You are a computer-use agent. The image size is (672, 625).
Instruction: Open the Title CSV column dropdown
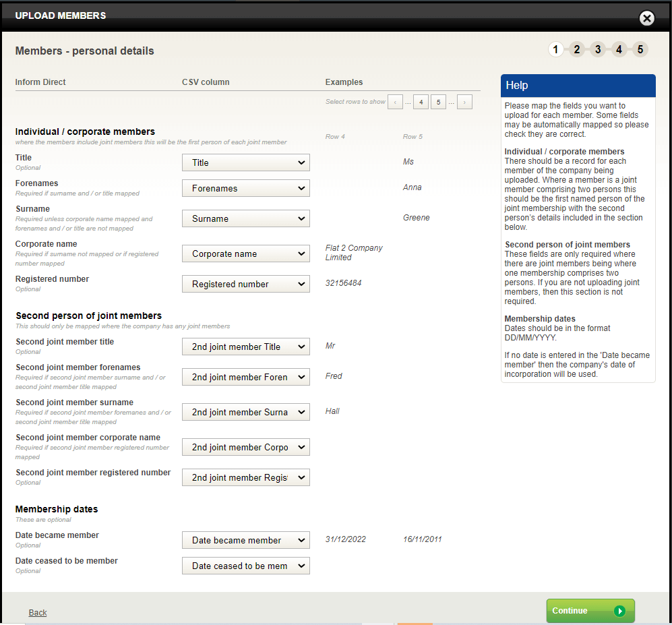[x=245, y=162]
